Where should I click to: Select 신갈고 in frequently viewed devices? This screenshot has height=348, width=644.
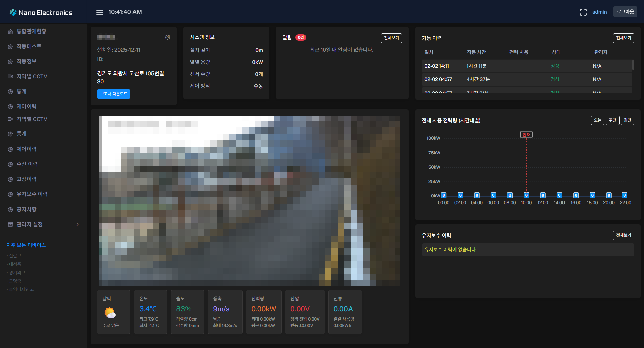[15, 256]
